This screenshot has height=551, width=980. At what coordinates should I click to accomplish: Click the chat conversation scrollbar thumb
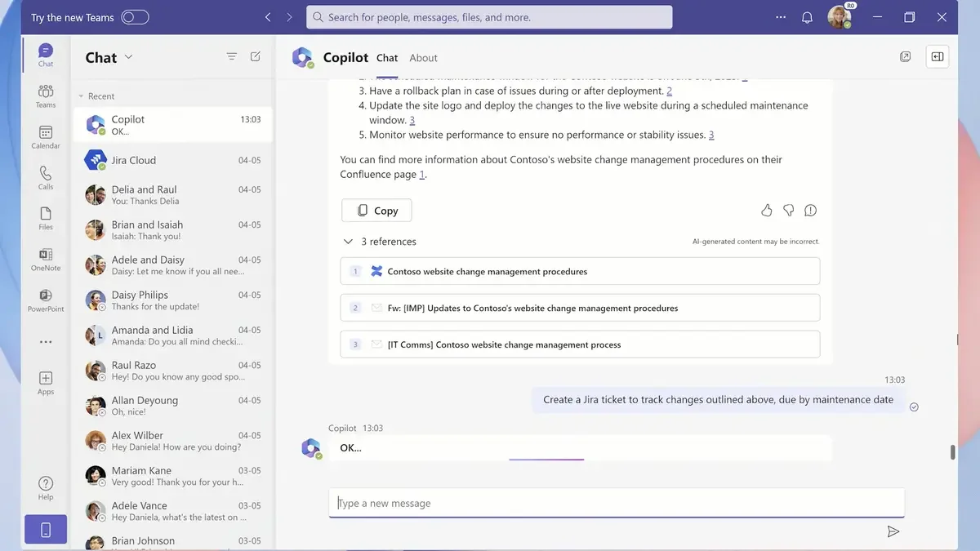coord(953,452)
